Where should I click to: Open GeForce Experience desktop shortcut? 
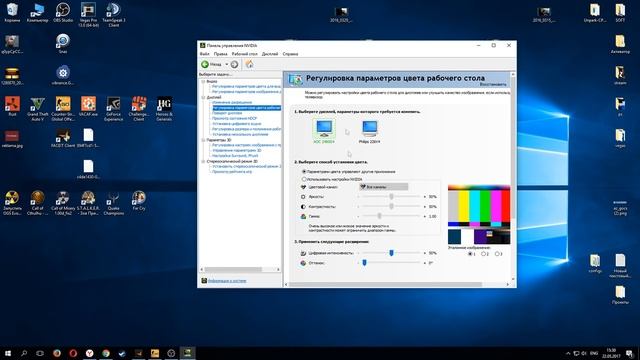click(x=113, y=109)
